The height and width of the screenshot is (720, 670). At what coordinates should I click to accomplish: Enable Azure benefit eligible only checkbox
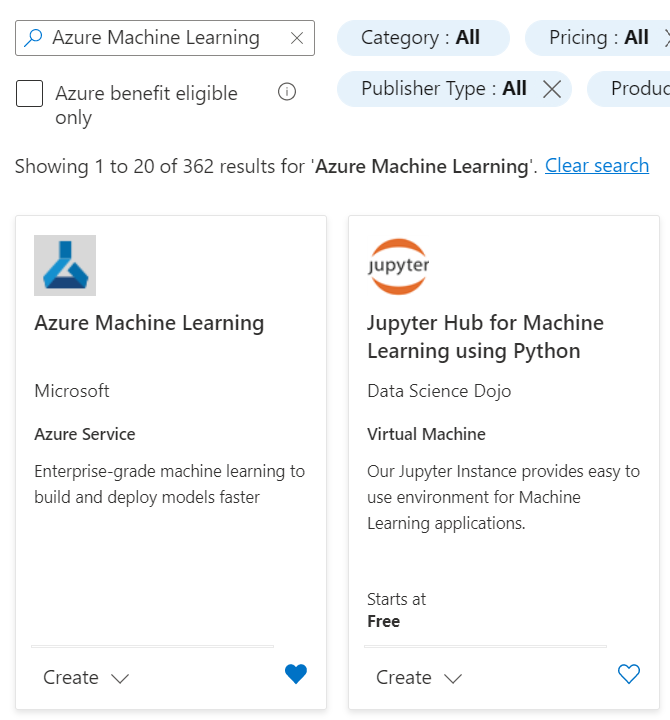pyautogui.click(x=30, y=94)
